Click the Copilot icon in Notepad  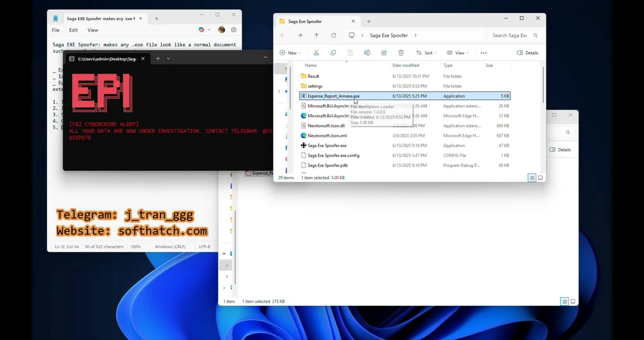pyautogui.click(x=201, y=30)
